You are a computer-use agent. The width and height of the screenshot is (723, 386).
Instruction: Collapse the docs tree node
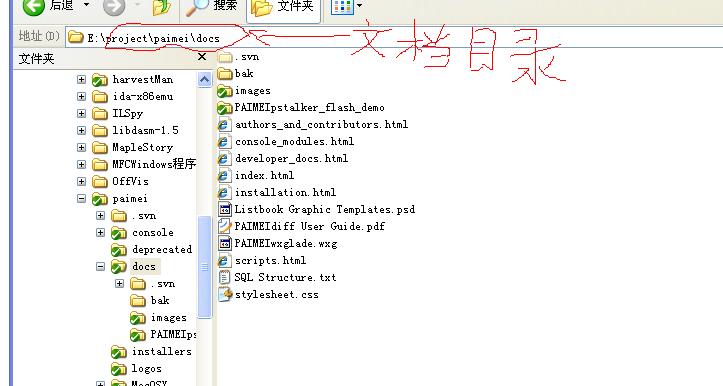tap(100, 267)
